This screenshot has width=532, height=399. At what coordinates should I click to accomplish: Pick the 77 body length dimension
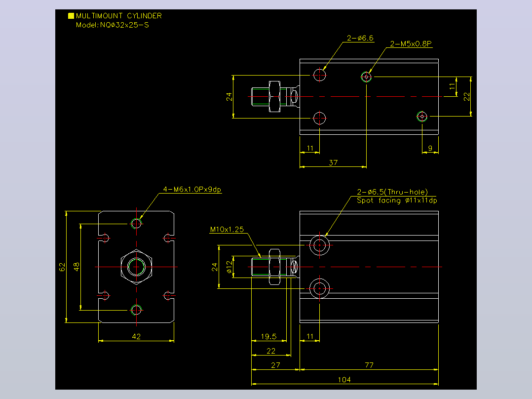(369, 365)
